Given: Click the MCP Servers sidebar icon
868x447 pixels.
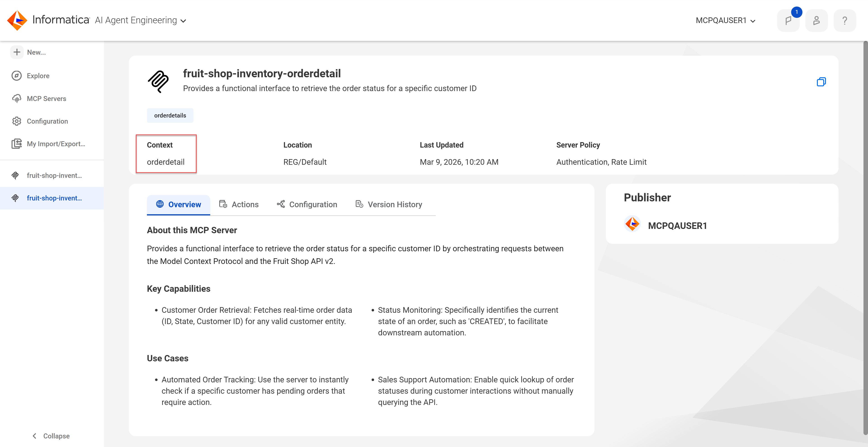Looking at the screenshot, I should coord(17,98).
